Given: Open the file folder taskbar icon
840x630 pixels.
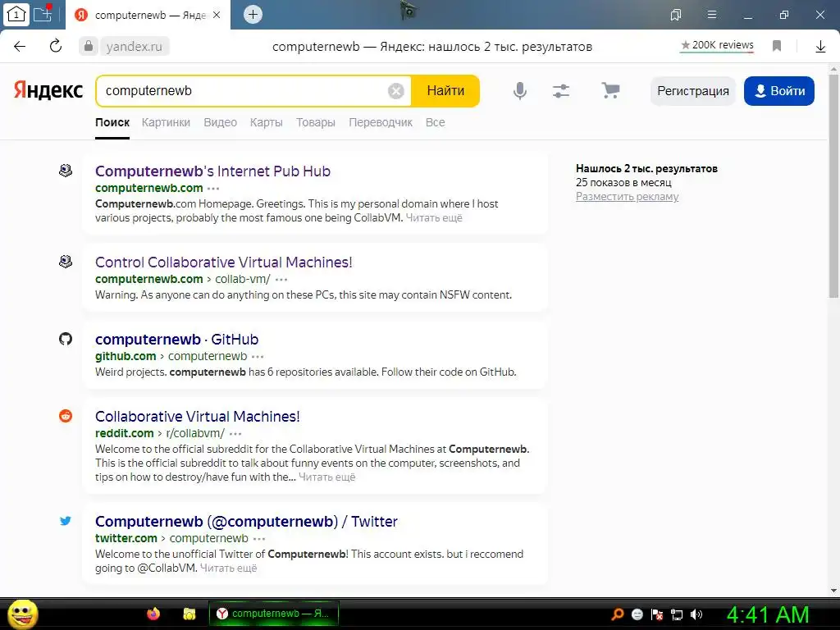Looking at the screenshot, I should click(189, 614).
